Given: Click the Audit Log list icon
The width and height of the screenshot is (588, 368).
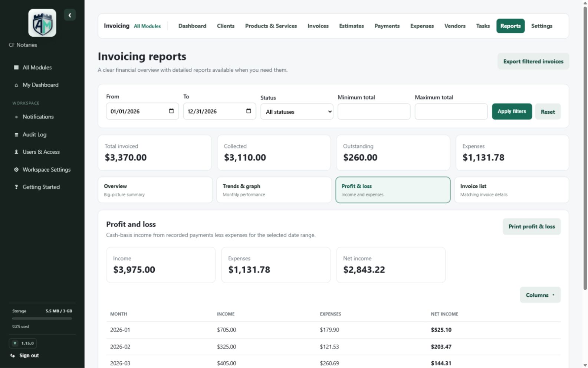Looking at the screenshot, I should point(16,135).
